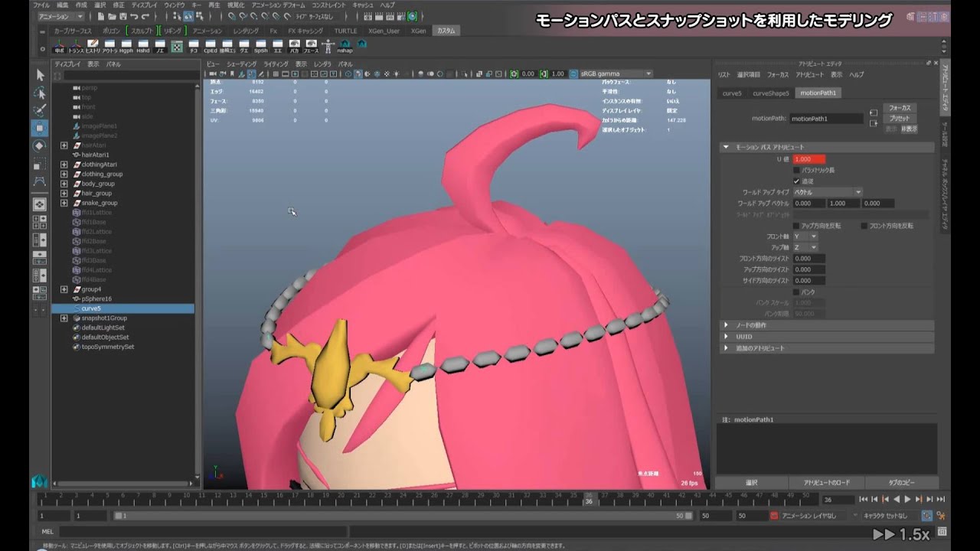Viewport: 980px width, 551px height.
Task: Click the プリセット button
Action: pyautogui.click(x=900, y=119)
